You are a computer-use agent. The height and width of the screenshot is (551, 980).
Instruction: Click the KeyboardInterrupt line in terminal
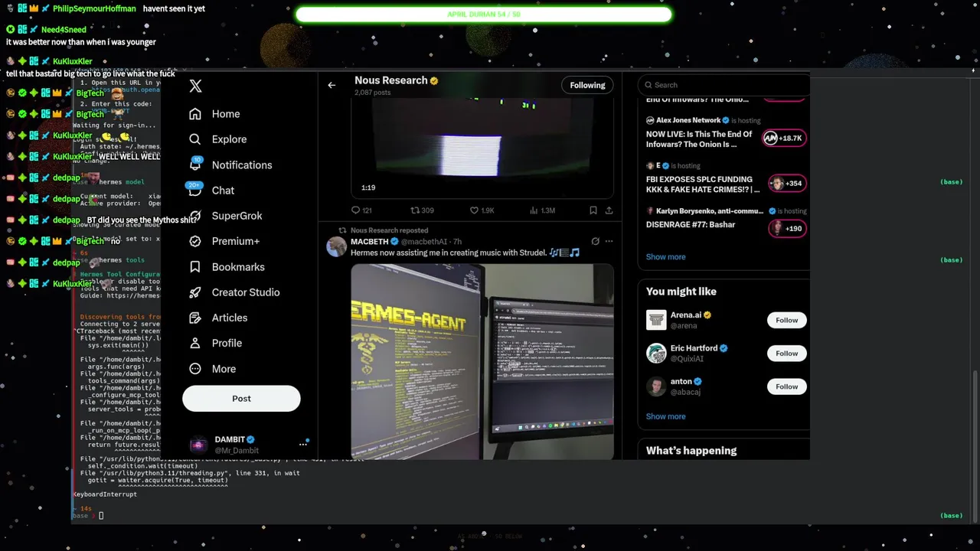(105, 494)
